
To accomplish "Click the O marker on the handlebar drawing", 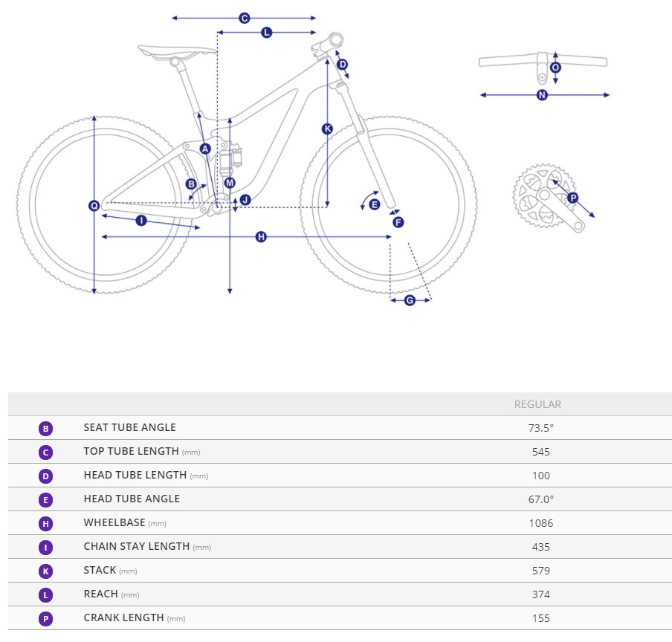I will click(x=555, y=68).
